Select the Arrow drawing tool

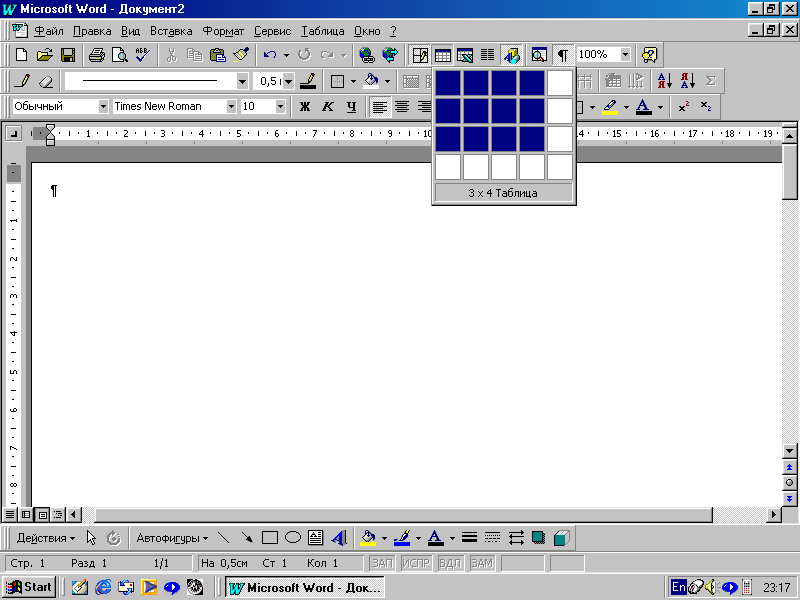[247, 538]
